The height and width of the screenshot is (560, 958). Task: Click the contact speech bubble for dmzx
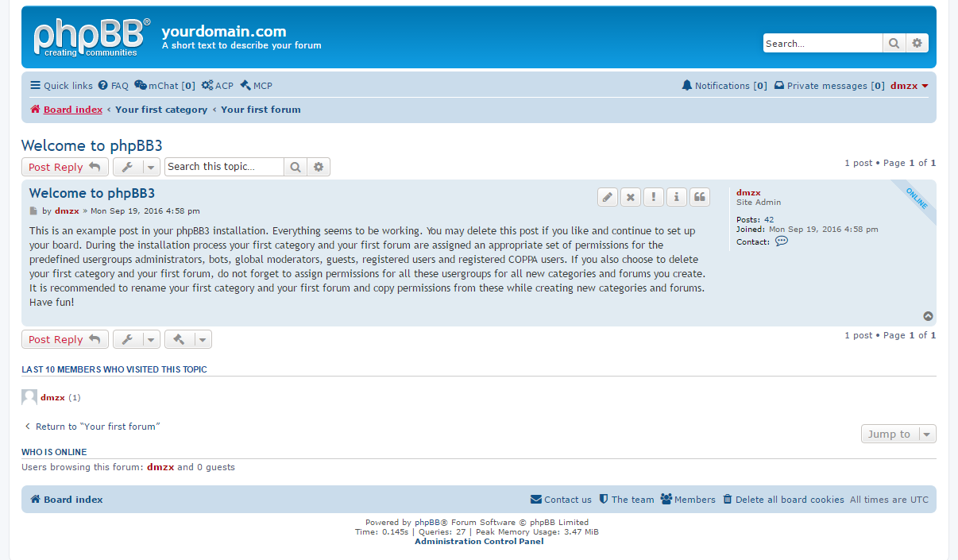[782, 241]
